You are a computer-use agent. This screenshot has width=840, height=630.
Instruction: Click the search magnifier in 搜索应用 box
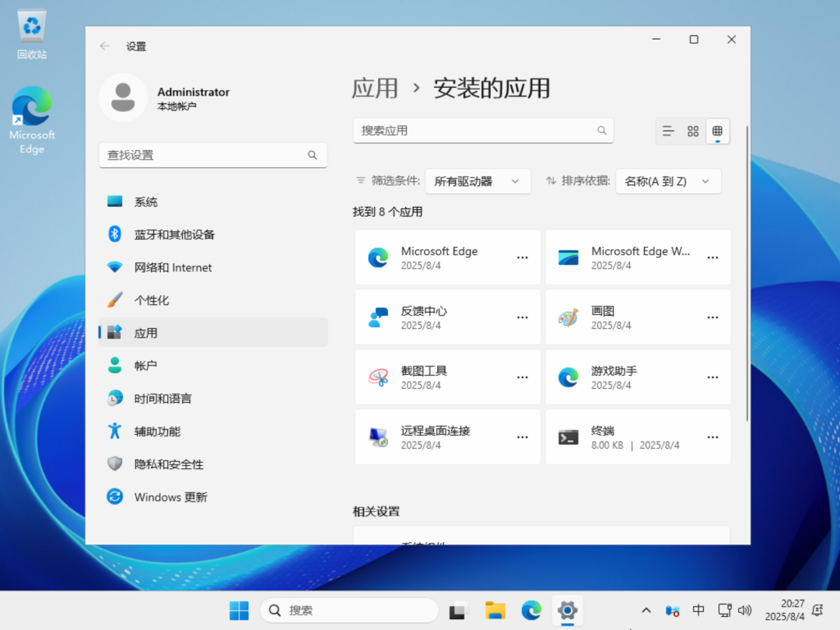tap(601, 130)
